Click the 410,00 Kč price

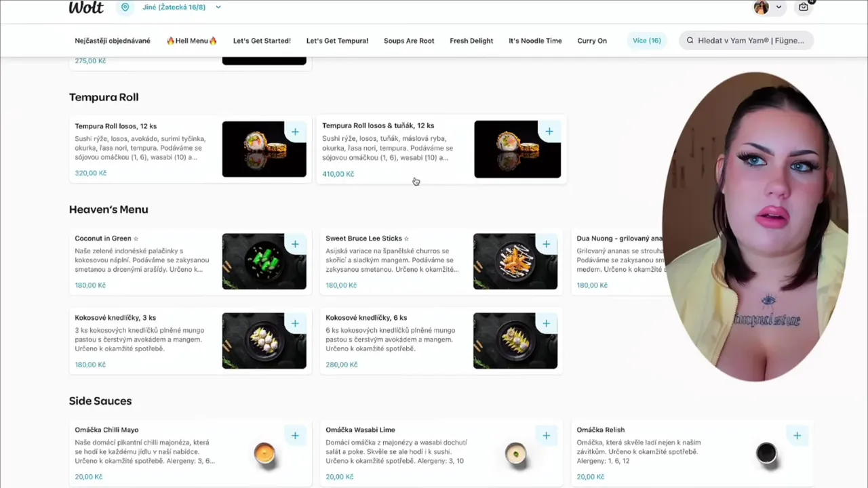pyautogui.click(x=338, y=174)
